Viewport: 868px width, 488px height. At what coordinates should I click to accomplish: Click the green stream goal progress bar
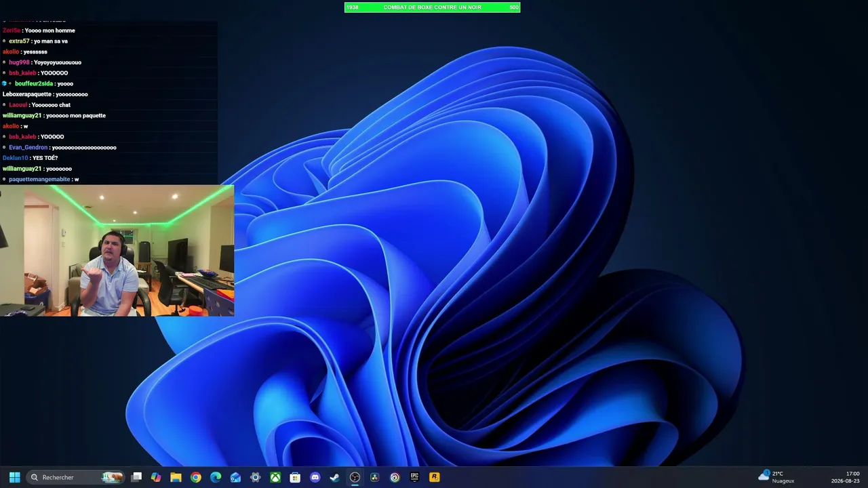coord(433,7)
